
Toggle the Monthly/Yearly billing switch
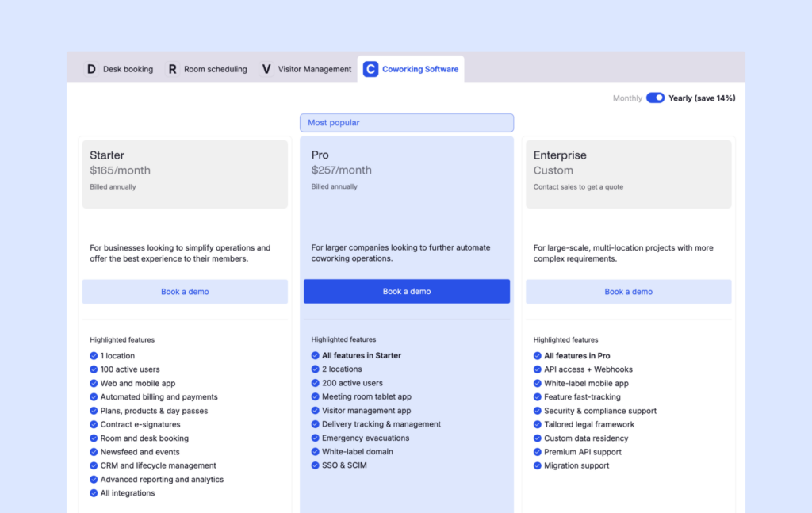click(655, 98)
